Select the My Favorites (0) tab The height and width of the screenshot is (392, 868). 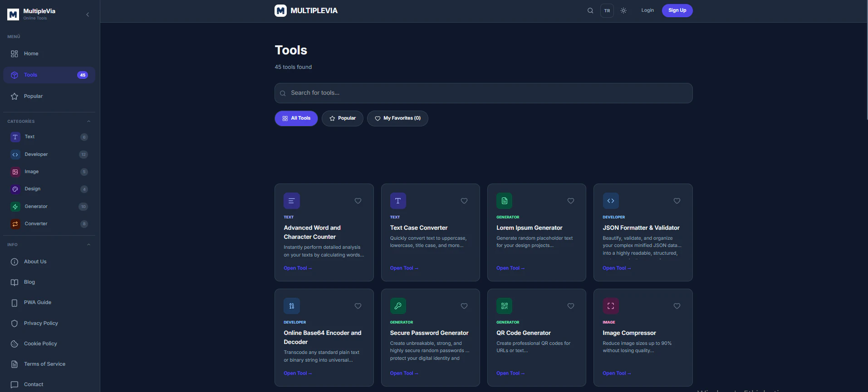coord(397,118)
